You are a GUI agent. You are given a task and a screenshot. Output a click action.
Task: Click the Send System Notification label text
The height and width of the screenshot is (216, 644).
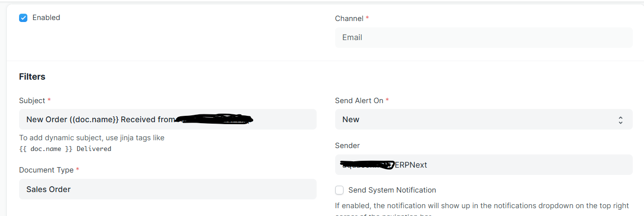(x=392, y=190)
